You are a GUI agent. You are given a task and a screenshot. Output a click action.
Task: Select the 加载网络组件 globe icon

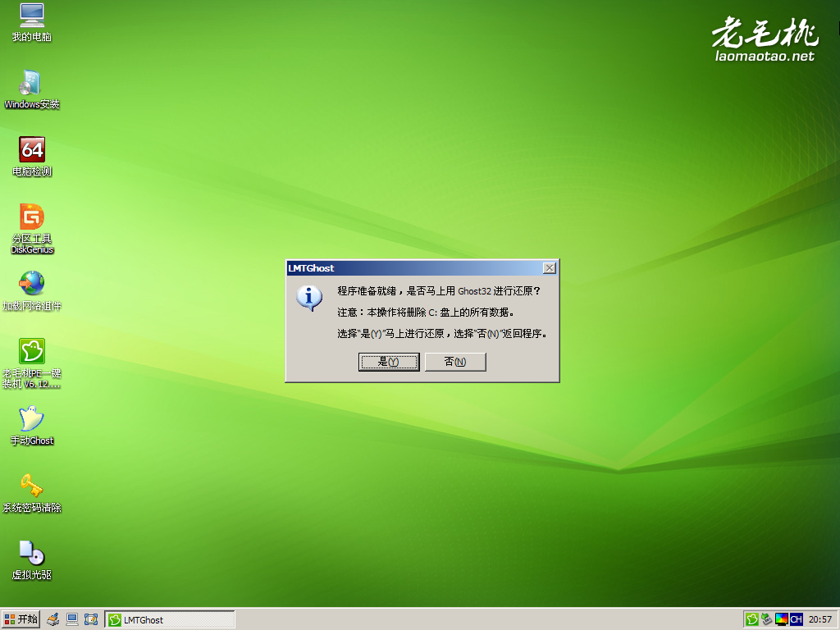click(32, 291)
